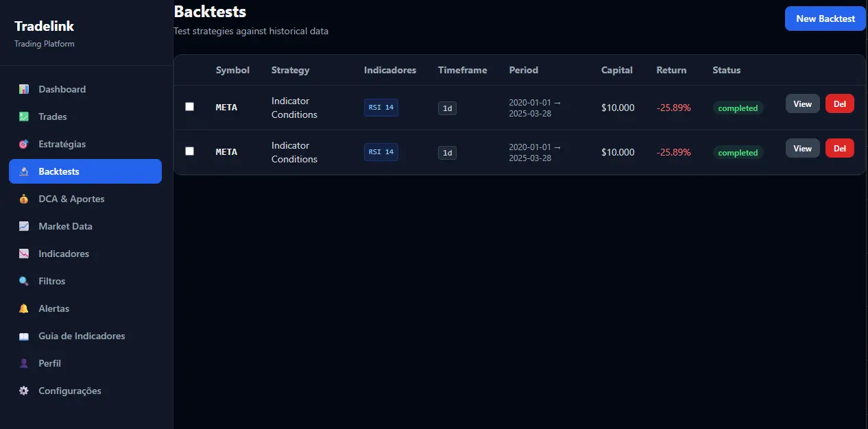The height and width of the screenshot is (429, 868).
Task: Click the Trades icon in sidebar
Action: 24,117
